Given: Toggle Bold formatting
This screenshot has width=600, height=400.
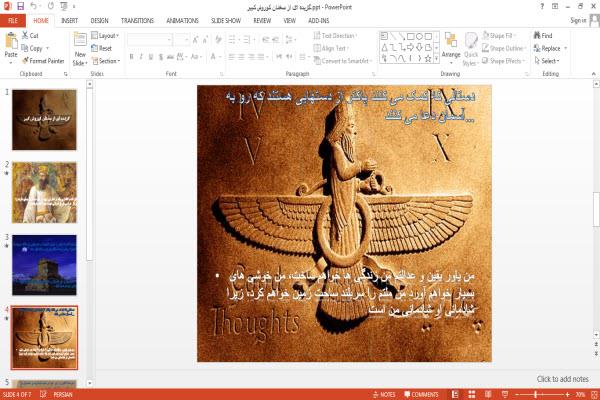Looking at the screenshot, I should [131, 57].
